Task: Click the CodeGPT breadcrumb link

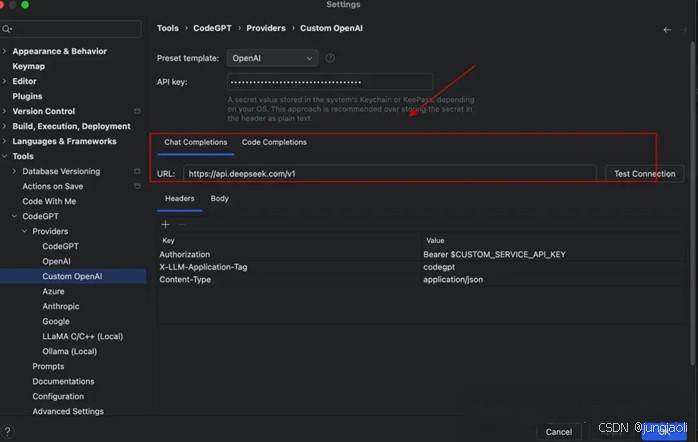Action: [x=212, y=28]
